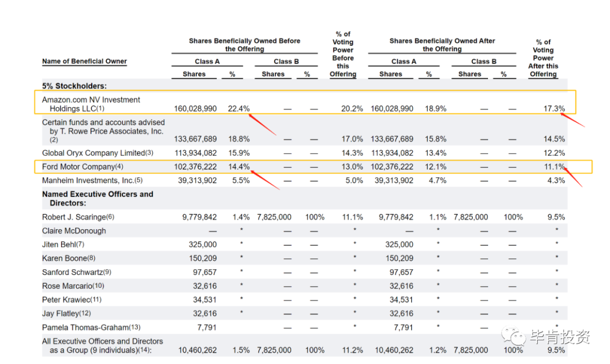Click the WeChat logo watermark icon

click(x=513, y=336)
